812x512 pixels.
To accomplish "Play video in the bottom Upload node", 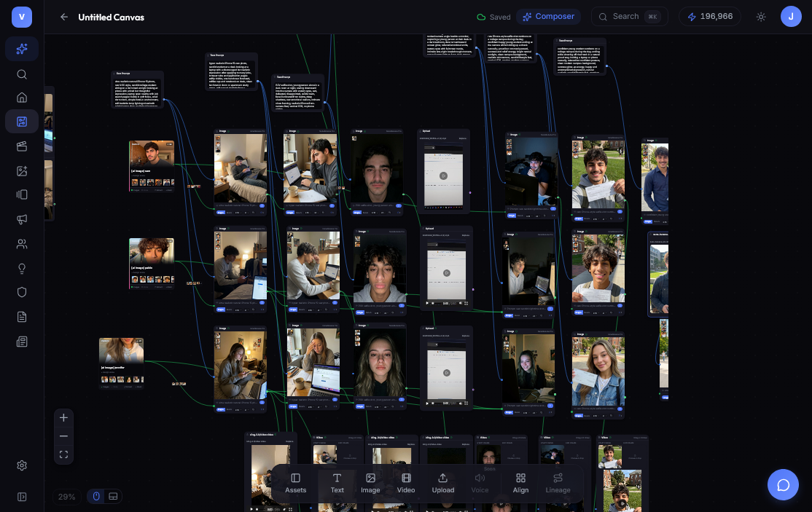I will [446, 373].
